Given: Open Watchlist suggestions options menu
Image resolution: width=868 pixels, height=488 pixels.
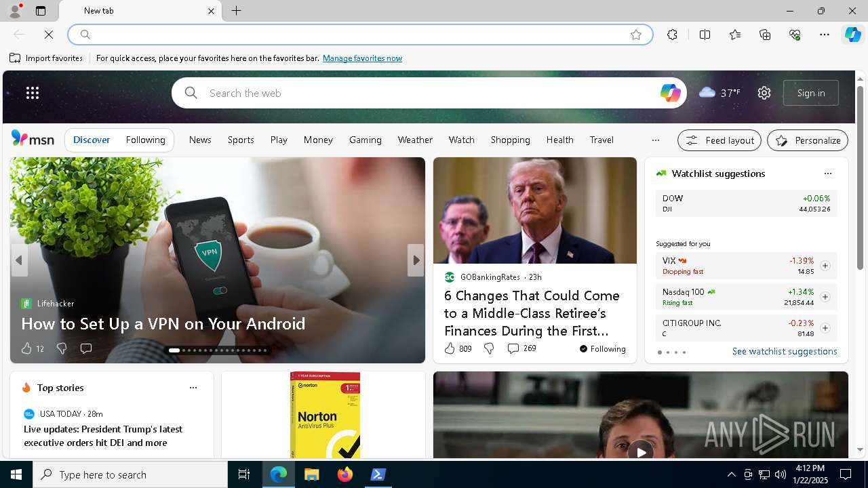Looking at the screenshot, I should (827, 174).
